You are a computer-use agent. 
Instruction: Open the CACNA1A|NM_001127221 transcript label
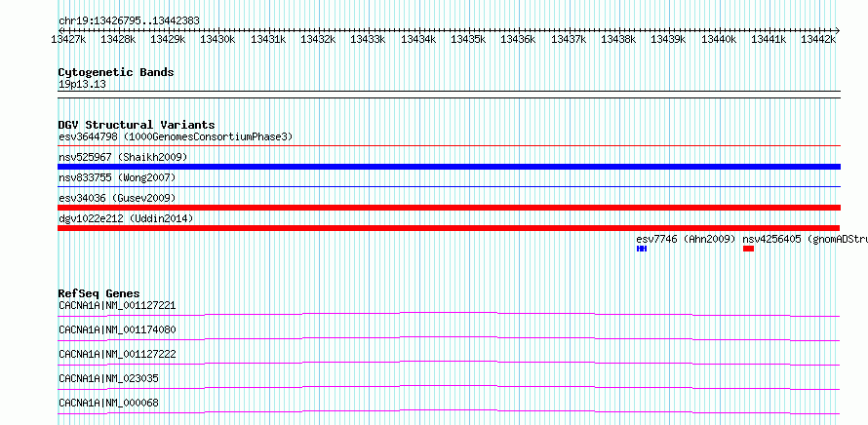click(117, 305)
